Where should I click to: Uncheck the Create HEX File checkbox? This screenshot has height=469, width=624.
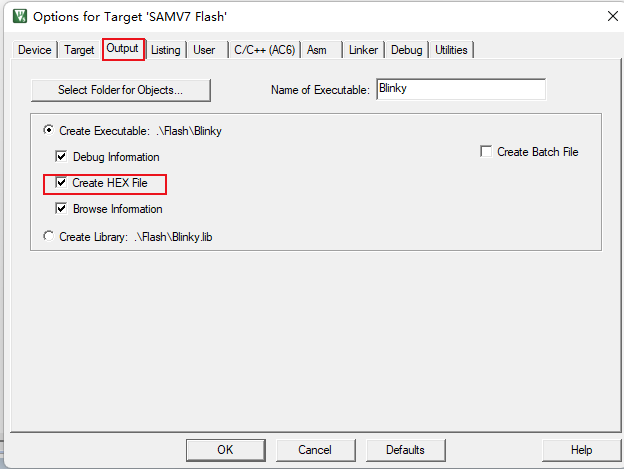tap(61, 183)
